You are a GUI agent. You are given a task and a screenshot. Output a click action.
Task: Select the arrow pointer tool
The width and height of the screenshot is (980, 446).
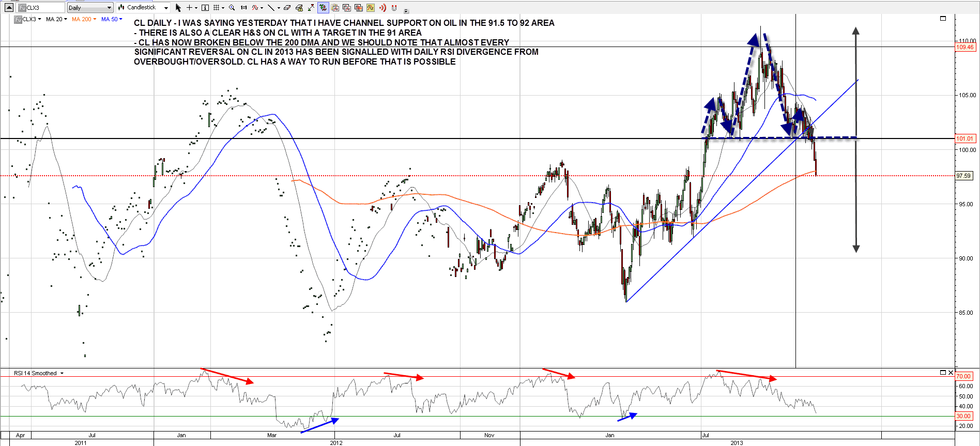pos(178,8)
